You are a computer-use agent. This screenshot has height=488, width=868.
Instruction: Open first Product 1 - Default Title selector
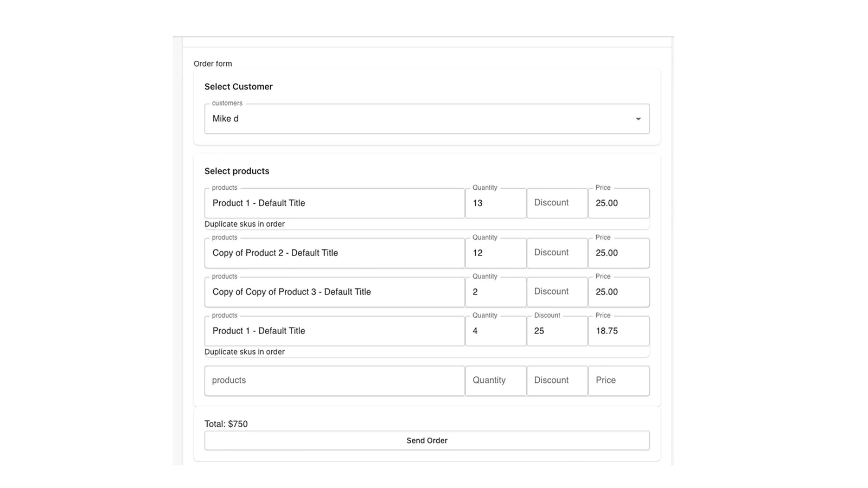(x=334, y=203)
